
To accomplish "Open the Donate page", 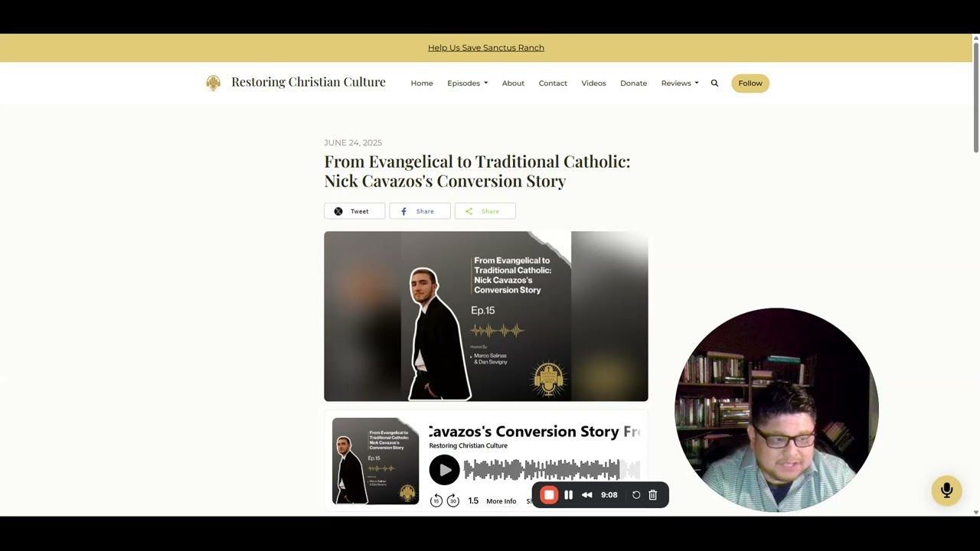I will [633, 83].
